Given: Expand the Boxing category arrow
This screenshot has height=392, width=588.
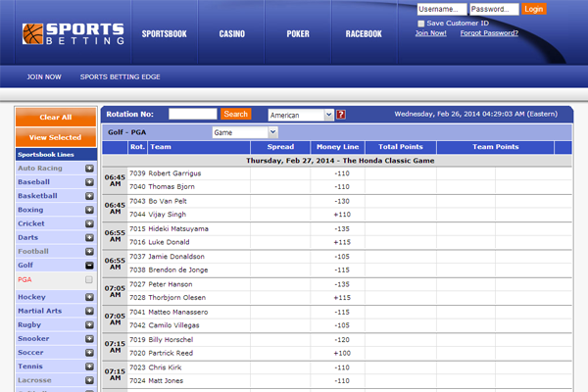Looking at the screenshot, I should (89, 210).
